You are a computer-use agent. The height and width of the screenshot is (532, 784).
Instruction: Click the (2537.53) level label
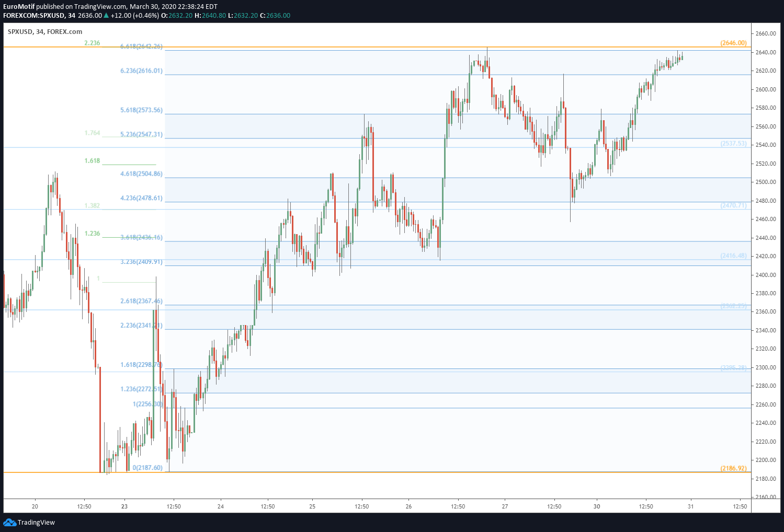coord(733,143)
